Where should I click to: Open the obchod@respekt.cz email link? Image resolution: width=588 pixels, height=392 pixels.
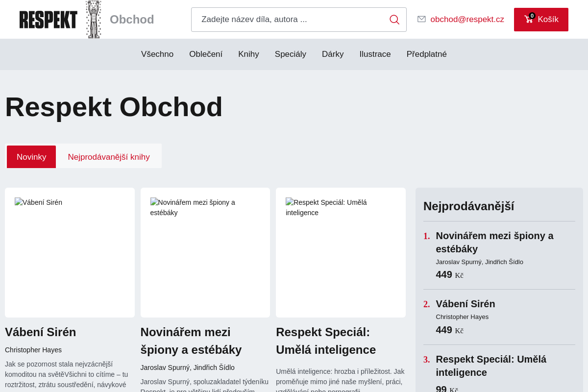[x=467, y=19]
